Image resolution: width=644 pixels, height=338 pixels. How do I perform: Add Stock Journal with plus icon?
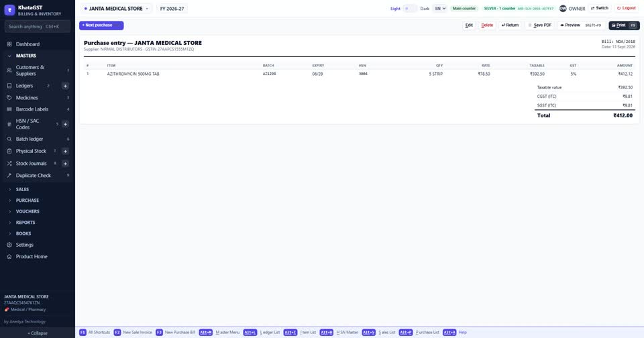pos(65,164)
